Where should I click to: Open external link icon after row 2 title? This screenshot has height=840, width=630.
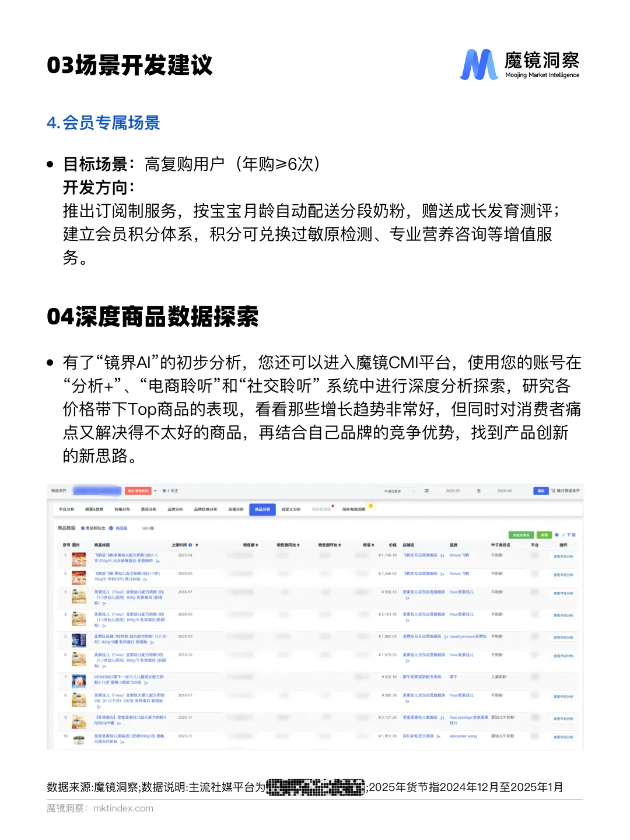pyautogui.click(x=145, y=580)
